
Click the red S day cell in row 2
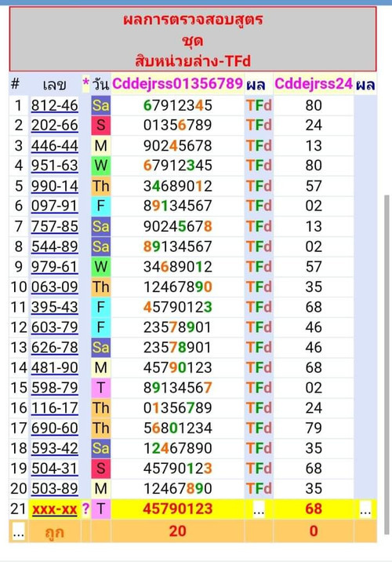[x=100, y=125]
